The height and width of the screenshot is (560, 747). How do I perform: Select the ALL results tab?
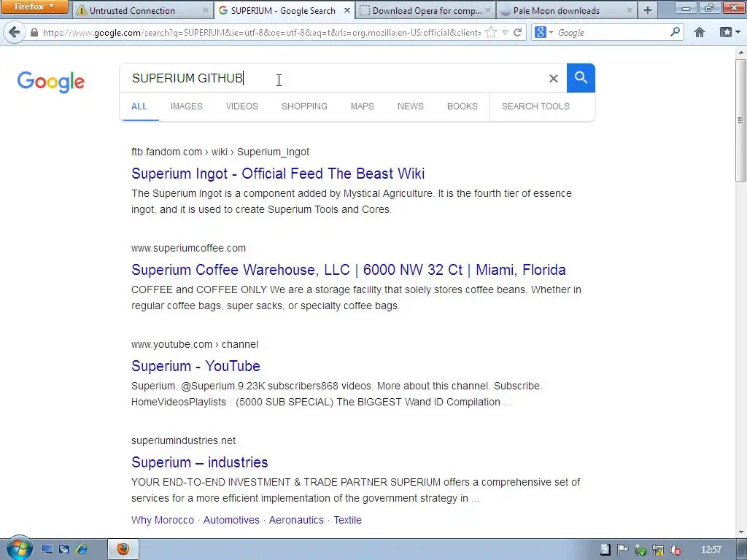[x=139, y=106]
